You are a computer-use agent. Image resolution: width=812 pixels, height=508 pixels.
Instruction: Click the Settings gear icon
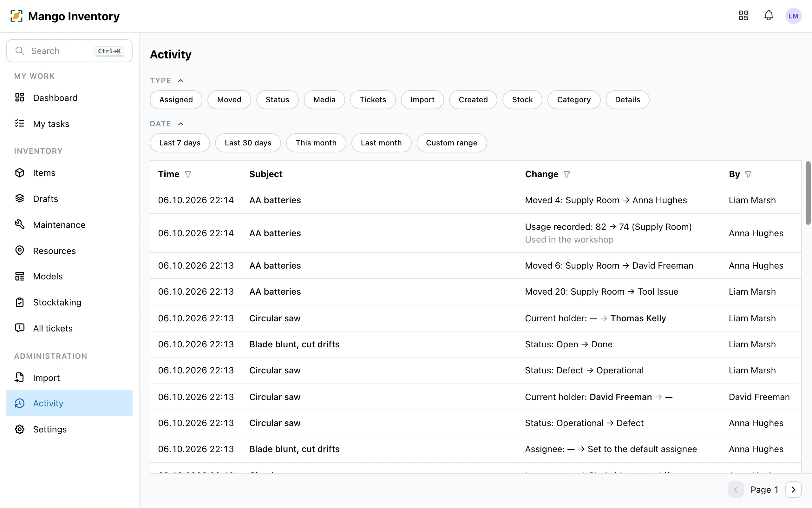tap(20, 429)
